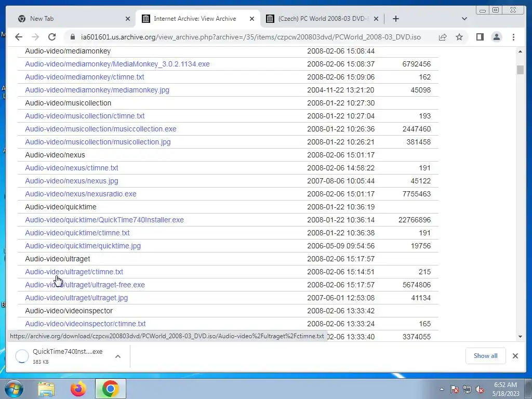This screenshot has height=399, width=532.
Task: Open nexus.jpg link
Action: coord(72,181)
